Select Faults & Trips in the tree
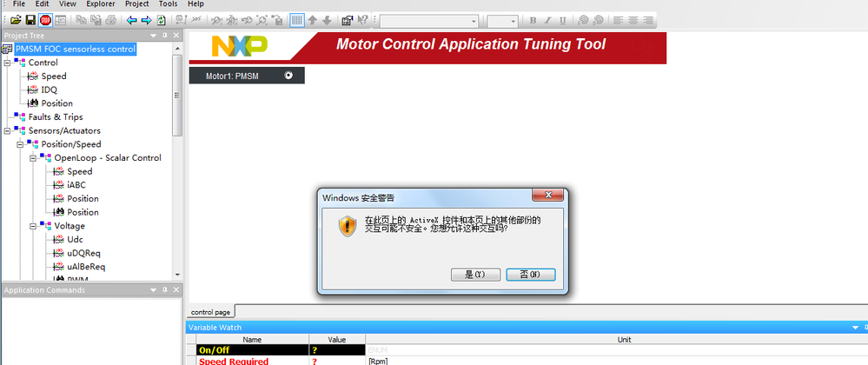The width and height of the screenshot is (868, 365). click(56, 116)
